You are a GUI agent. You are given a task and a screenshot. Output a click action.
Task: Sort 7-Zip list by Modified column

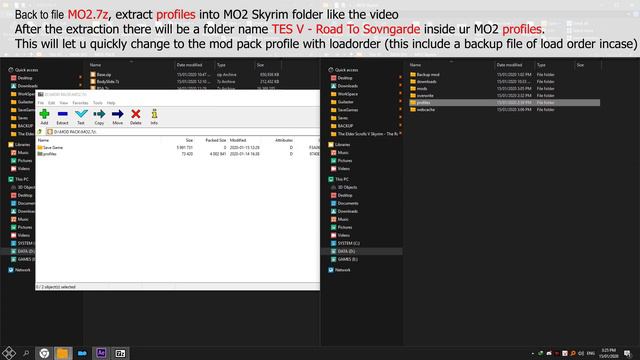238,140
